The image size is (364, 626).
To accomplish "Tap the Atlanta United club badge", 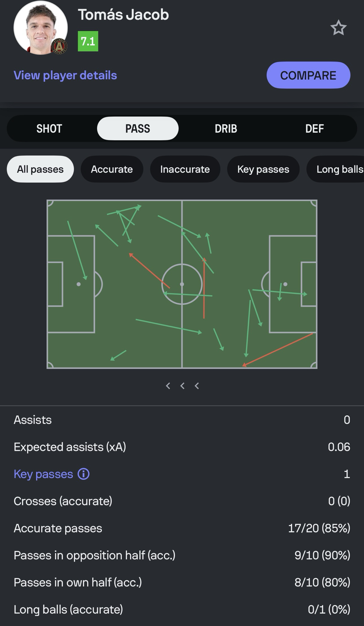I will (59, 46).
